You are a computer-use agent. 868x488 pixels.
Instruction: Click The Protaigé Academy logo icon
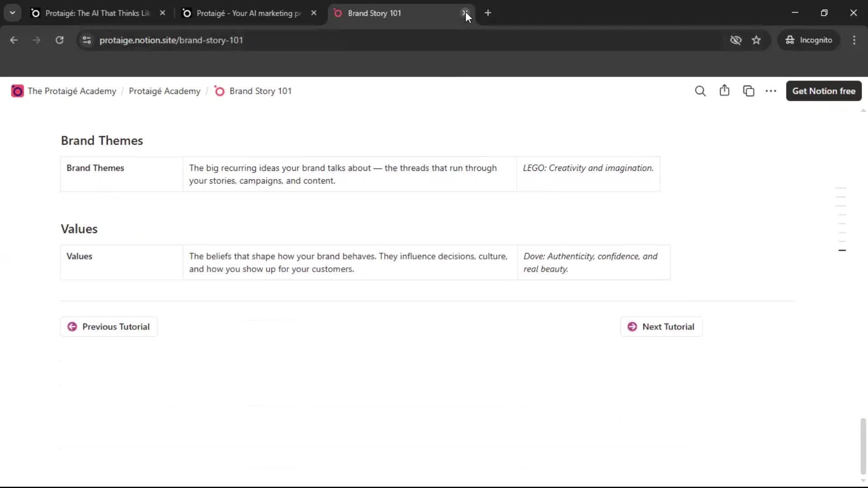pyautogui.click(x=17, y=91)
